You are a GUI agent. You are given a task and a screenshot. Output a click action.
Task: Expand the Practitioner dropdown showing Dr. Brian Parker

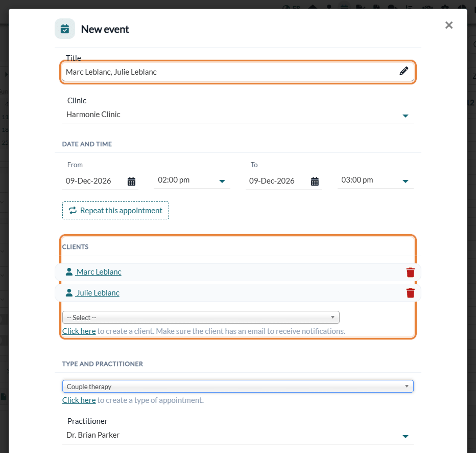point(237,436)
